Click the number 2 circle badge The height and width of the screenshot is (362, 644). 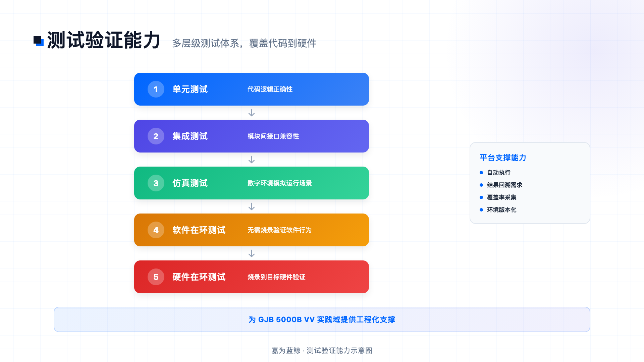(x=156, y=136)
